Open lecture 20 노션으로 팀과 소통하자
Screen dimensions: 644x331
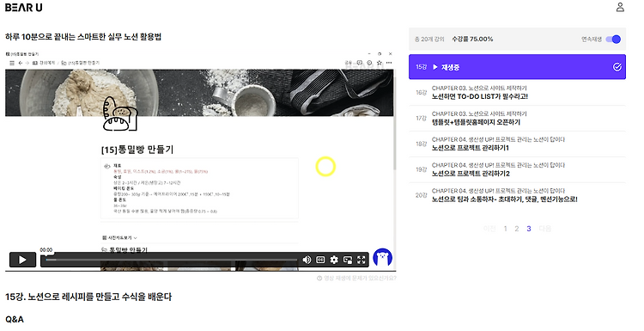tap(517, 195)
